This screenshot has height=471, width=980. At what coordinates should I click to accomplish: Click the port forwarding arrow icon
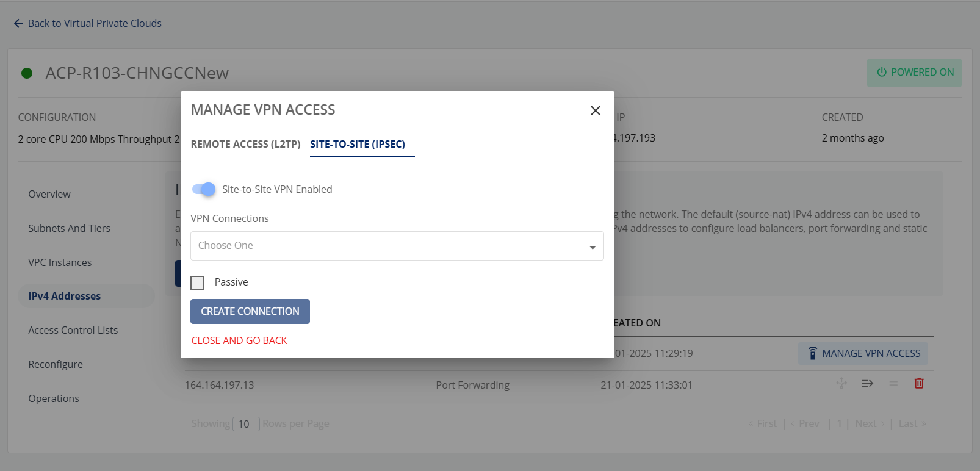(x=867, y=383)
